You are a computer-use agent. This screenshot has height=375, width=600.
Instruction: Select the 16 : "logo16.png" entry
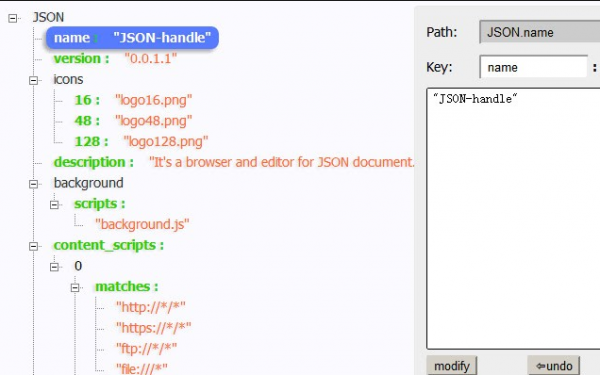click(x=133, y=100)
